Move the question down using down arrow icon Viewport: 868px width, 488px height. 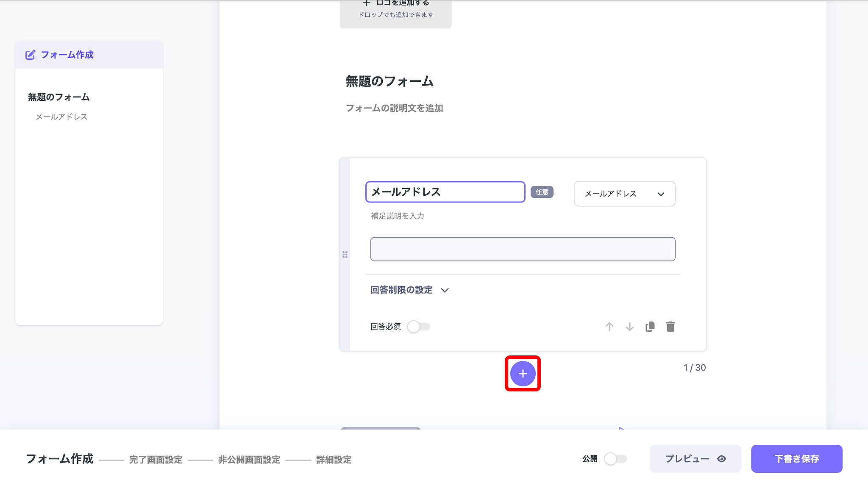point(630,326)
